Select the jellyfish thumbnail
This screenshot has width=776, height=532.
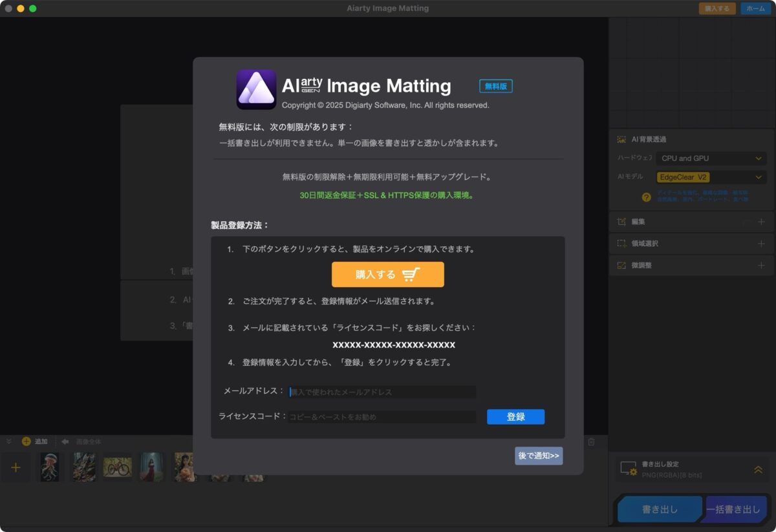50,467
